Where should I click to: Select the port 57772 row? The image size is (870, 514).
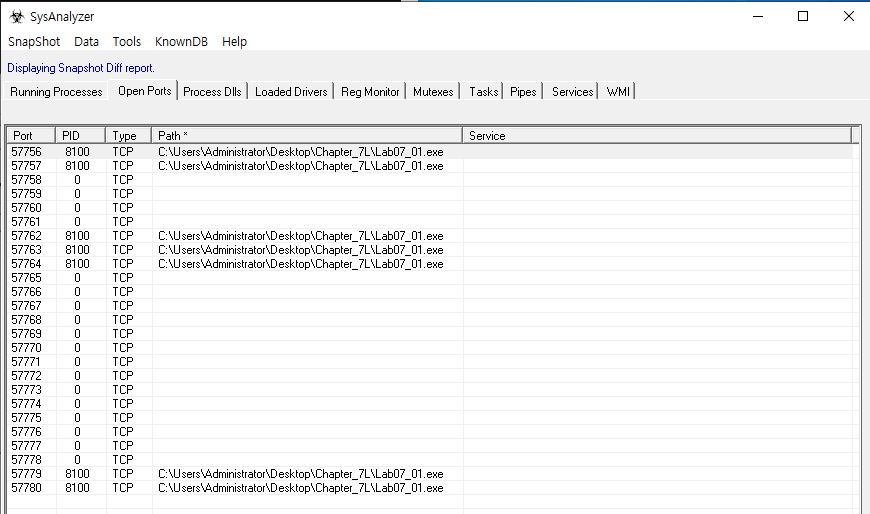tap(430, 376)
